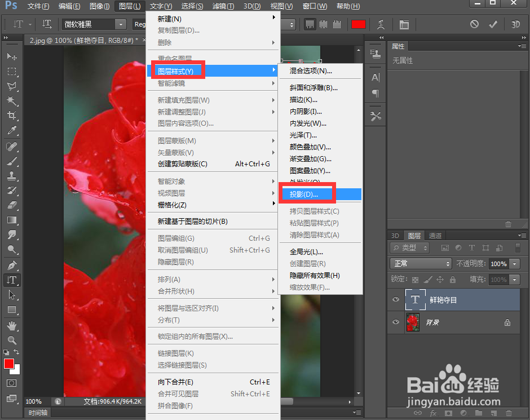Select the History Brush tool
530x420 pixels.
(12, 190)
